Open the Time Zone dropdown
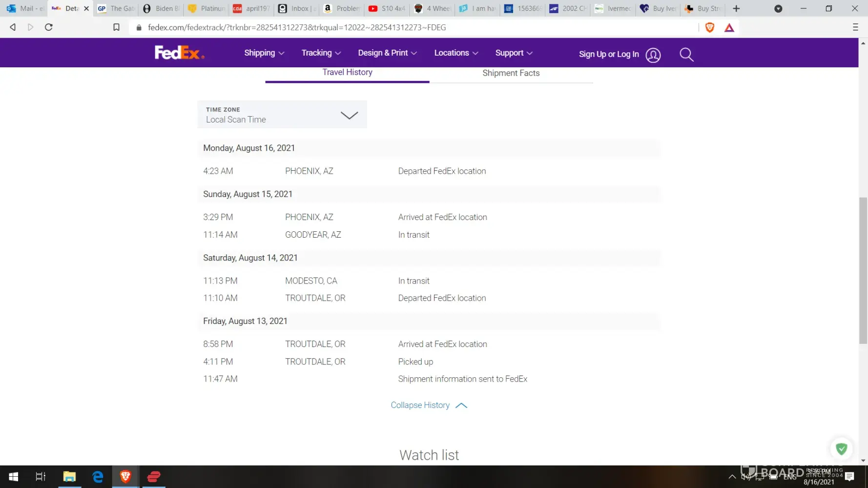The height and width of the screenshot is (488, 868). pos(282,115)
